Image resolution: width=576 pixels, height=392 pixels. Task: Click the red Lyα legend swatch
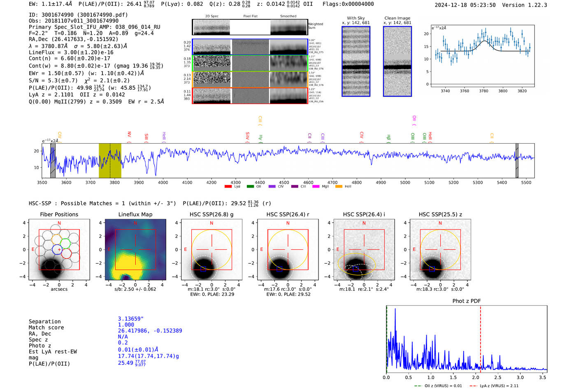[228, 187]
